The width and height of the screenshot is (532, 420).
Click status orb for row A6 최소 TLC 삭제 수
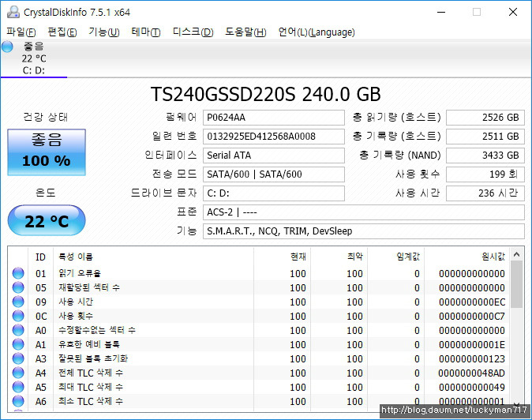18,401
